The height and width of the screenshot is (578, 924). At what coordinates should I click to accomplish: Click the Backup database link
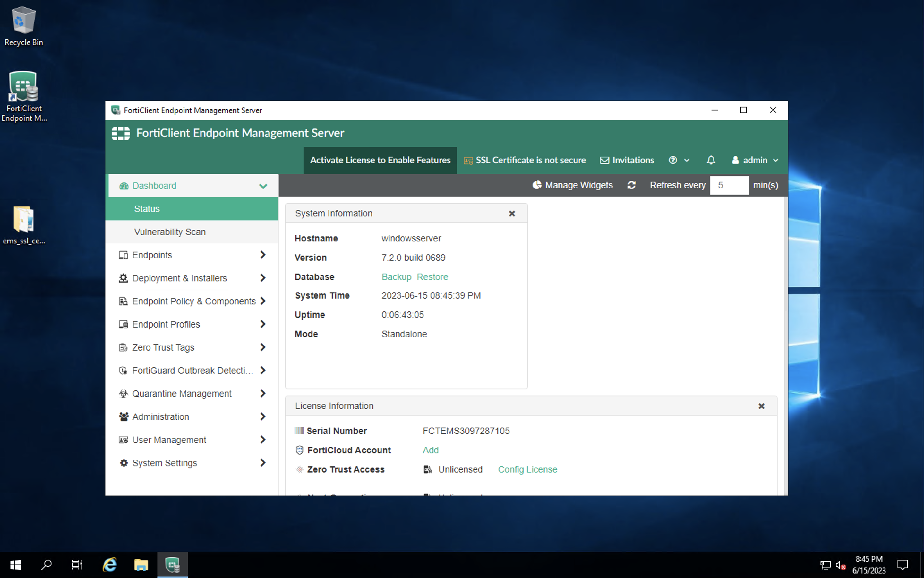pos(396,277)
